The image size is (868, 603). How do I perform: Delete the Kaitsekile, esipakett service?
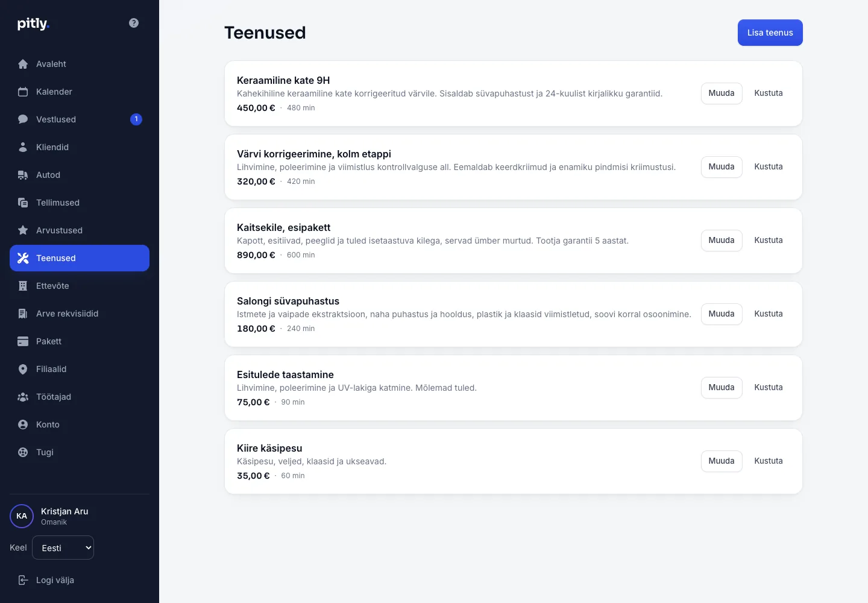pos(769,240)
